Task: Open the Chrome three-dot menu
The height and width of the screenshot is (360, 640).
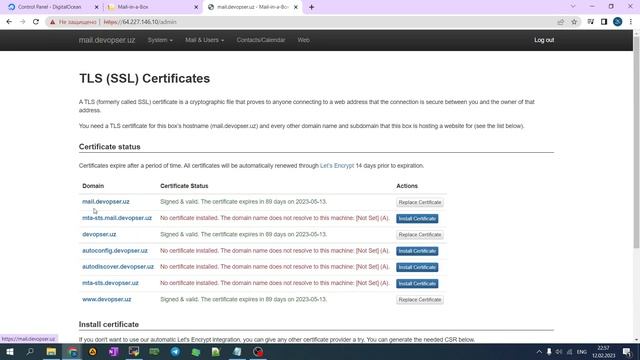Action: tap(631, 22)
